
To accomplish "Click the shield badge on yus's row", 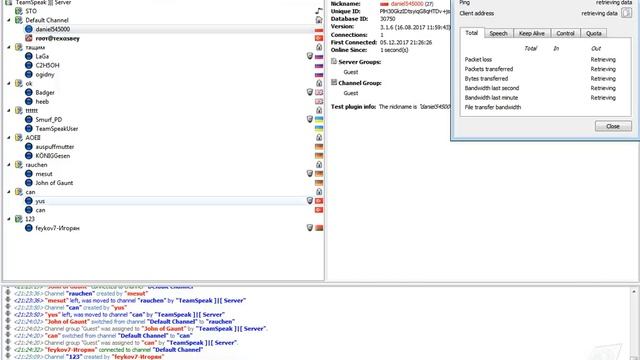I will 310,201.
